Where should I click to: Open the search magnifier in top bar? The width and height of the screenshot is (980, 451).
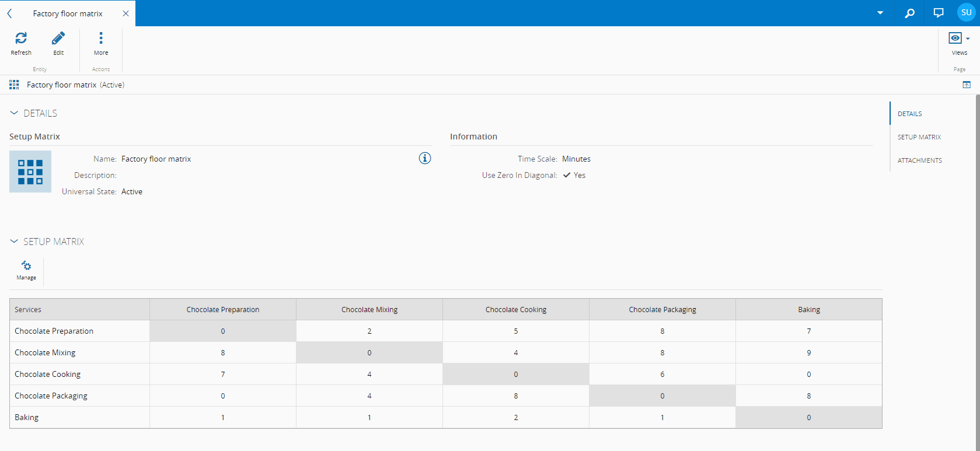(x=909, y=13)
